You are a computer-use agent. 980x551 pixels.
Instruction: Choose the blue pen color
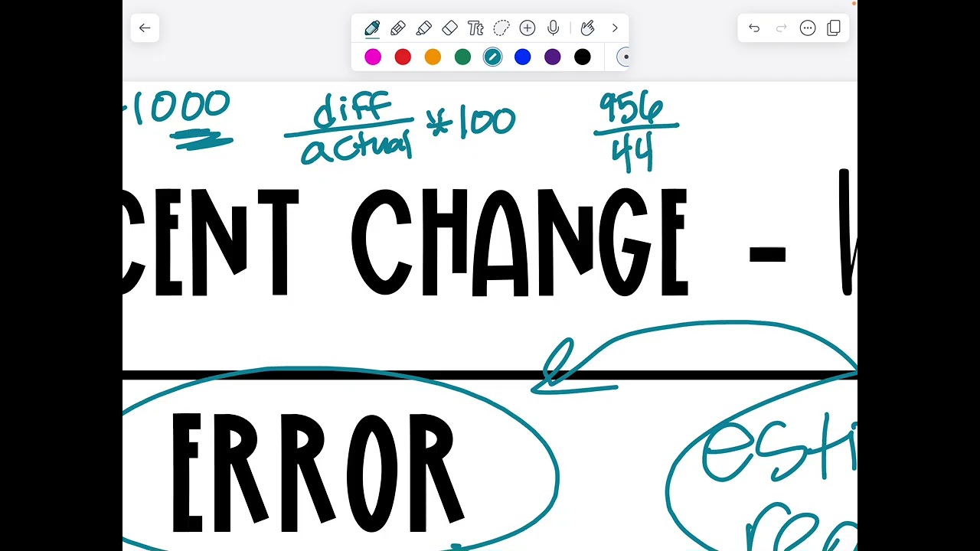coord(522,57)
